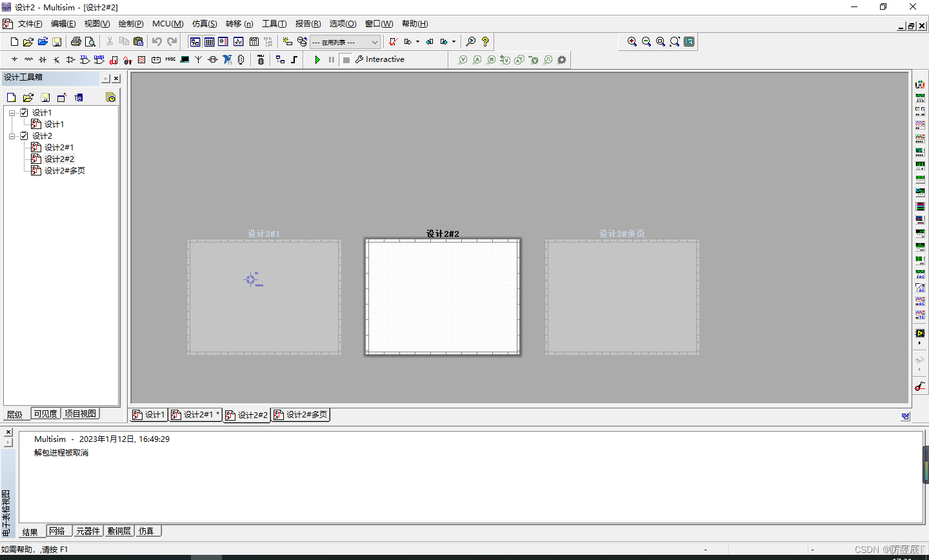929x560 pixels.
Task: Click the Print preview icon
Action: (x=90, y=41)
